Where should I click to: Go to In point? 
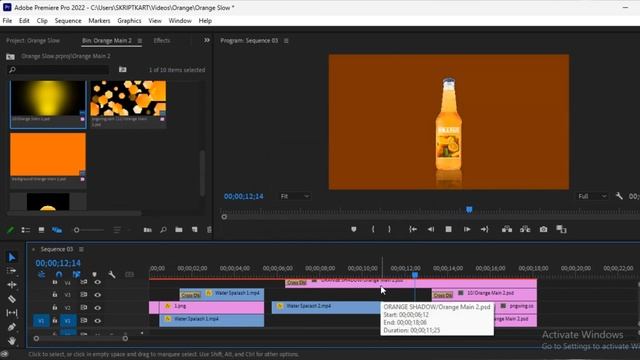tap(413, 229)
